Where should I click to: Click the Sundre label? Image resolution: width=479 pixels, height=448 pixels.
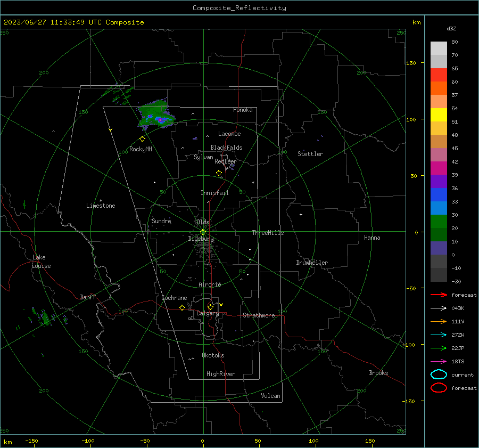tap(161, 221)
